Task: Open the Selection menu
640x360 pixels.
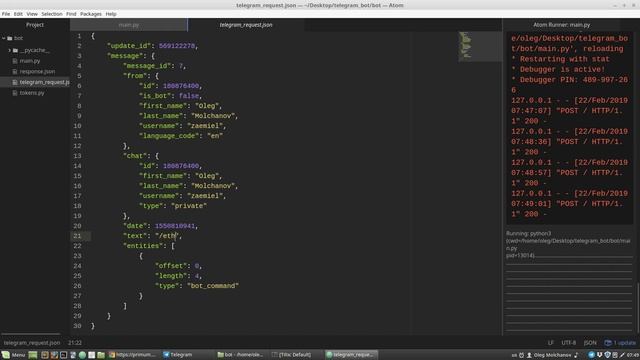Action: (x=52, y=14)
